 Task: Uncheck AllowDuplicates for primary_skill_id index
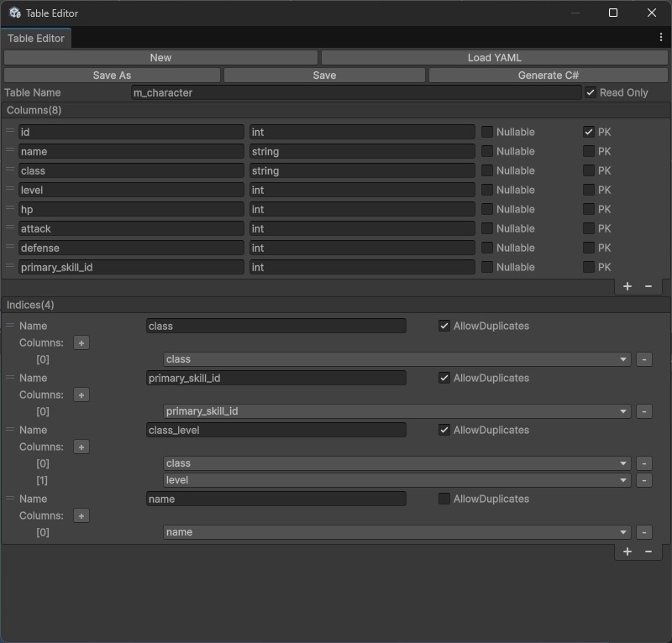[x=444, y=378]
